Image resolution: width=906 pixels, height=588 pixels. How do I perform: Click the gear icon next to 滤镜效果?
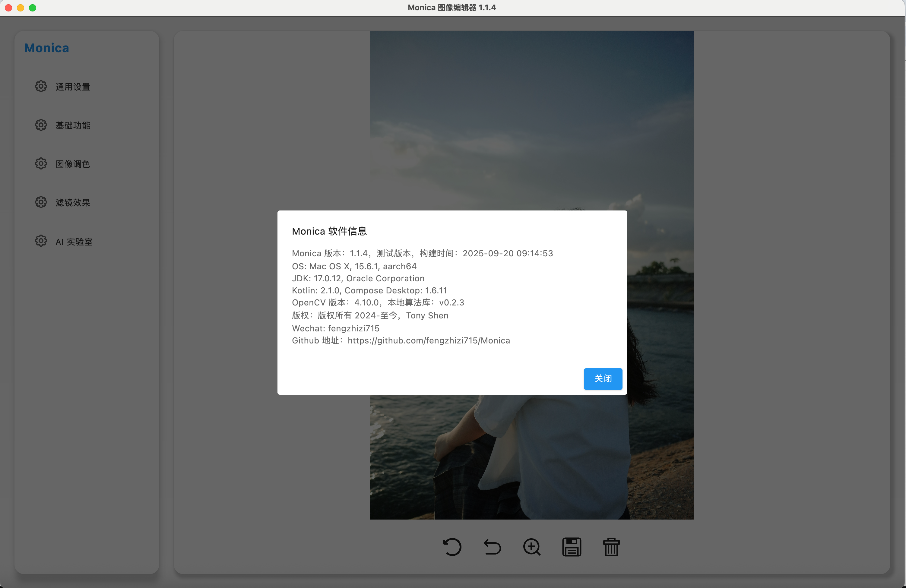coord(41,202)
